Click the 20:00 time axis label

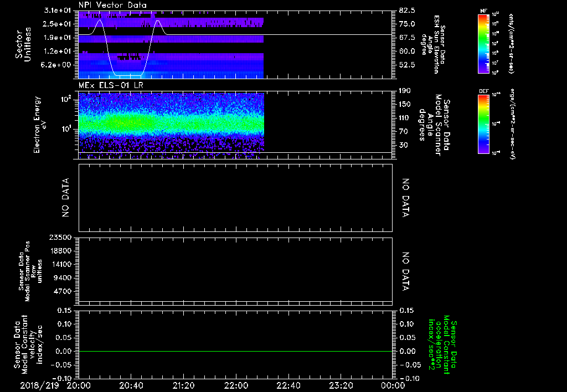(79, 385)
